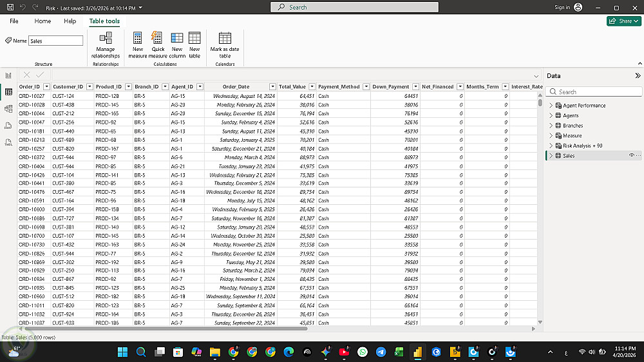
Task: Open Manage relationships
Action: tap(106, 45)
